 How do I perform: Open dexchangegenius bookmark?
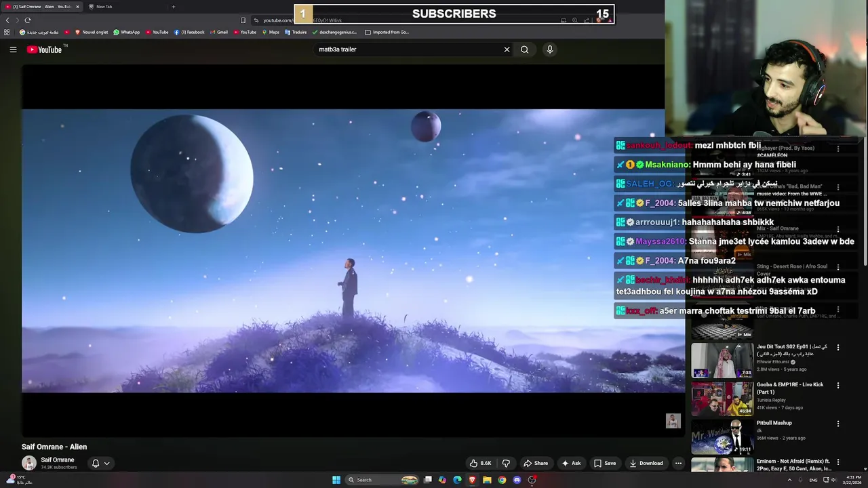pos(334,32)
